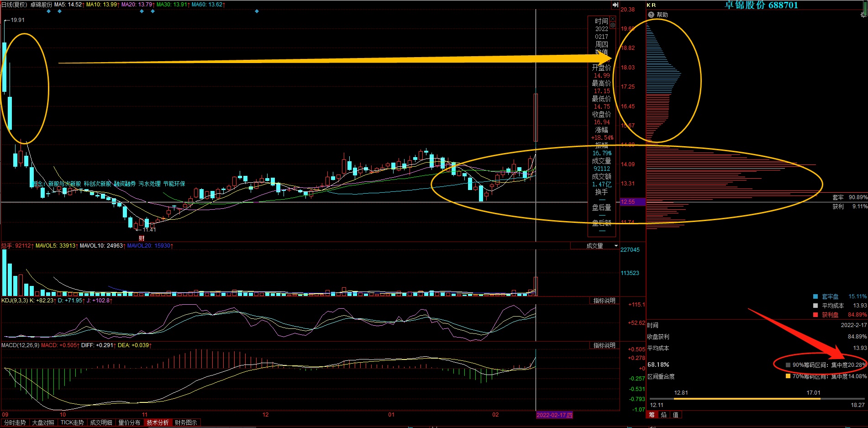
Task: Click the blue diamond marker near date 12
Action: tap(257, 11)
